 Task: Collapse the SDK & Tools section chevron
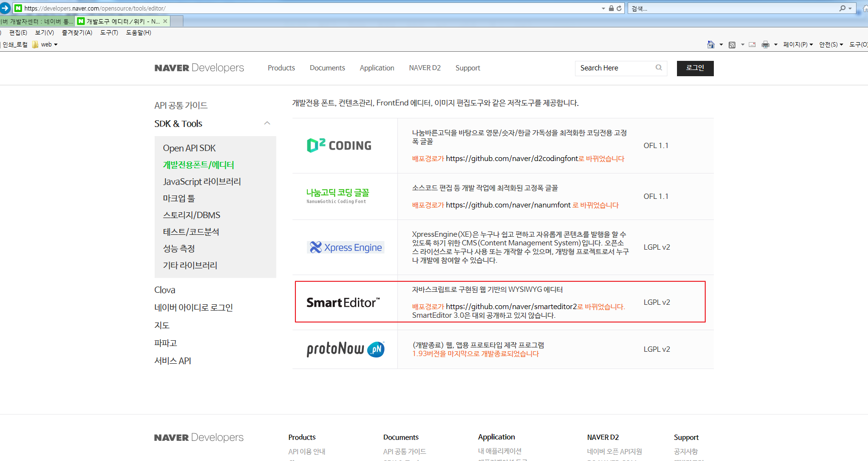(267, 124)
